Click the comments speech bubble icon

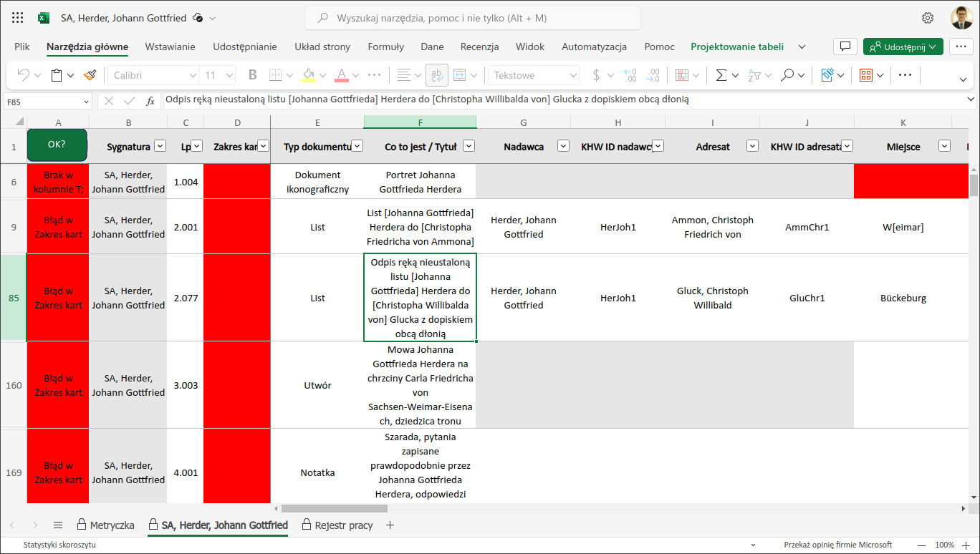845,47
